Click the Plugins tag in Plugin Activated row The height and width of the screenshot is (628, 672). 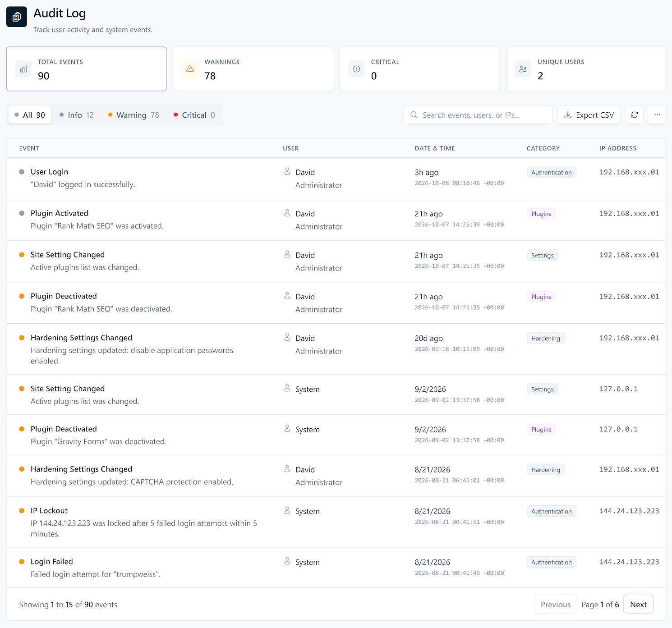[x=541, y=214]
